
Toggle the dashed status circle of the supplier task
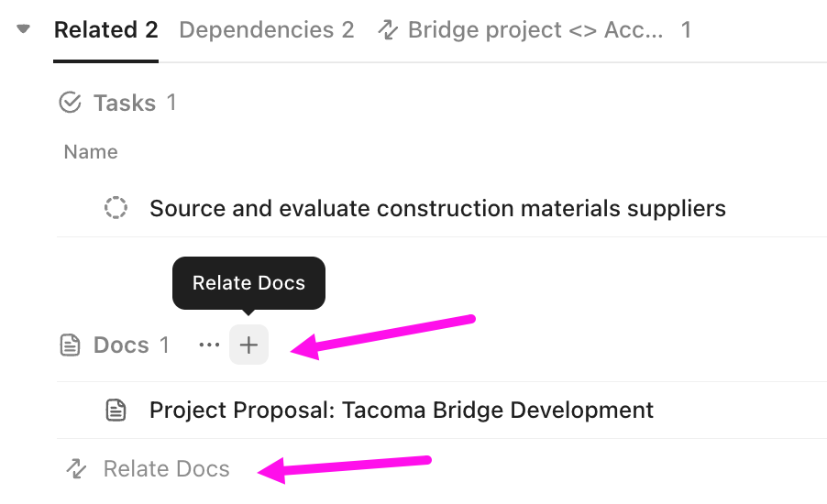(x=116, y=208)
